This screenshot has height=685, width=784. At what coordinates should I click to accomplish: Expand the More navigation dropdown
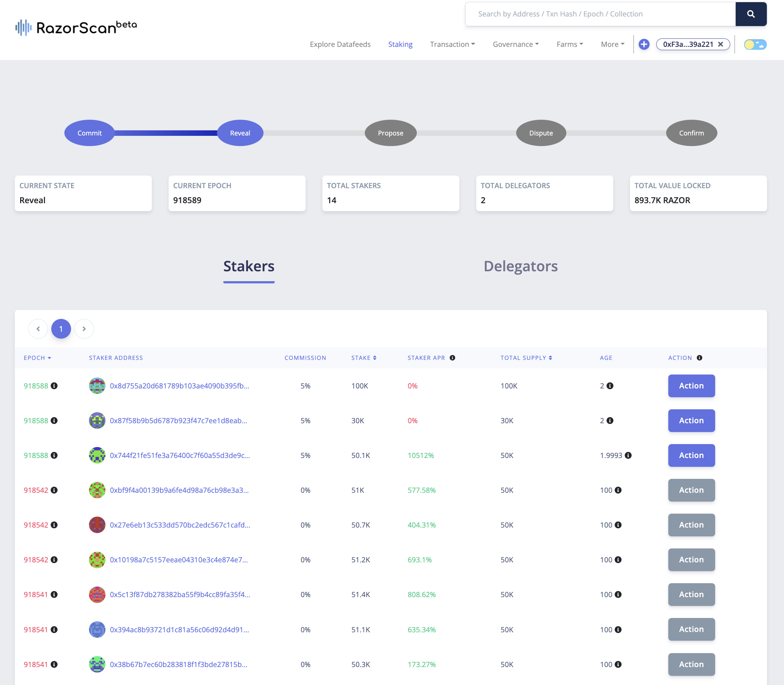(611, 44)
